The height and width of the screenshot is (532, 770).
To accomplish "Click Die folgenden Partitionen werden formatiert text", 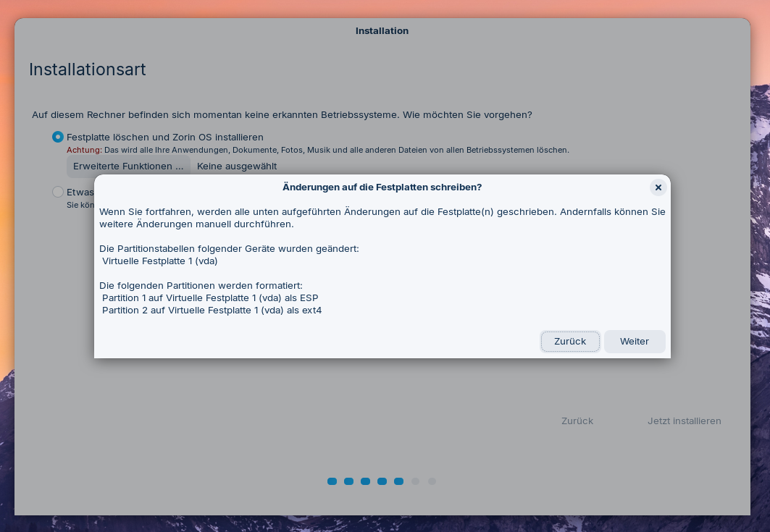I will click(x=201, y=286).
